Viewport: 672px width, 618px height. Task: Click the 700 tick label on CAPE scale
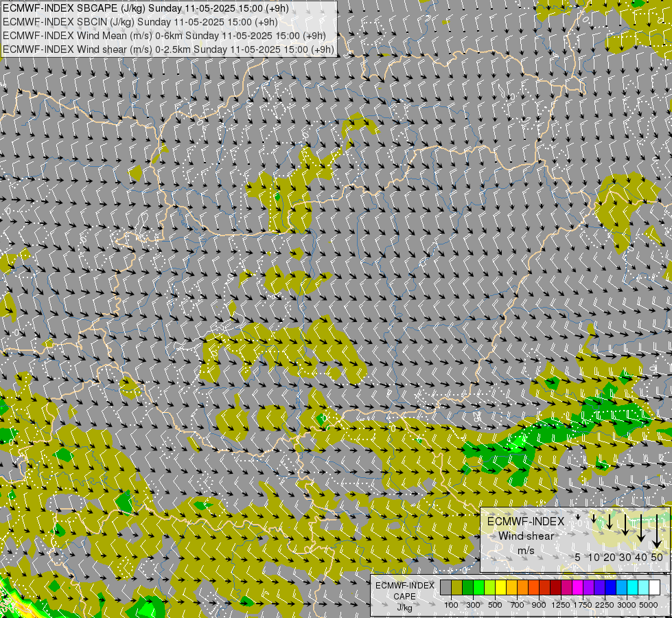517,605
